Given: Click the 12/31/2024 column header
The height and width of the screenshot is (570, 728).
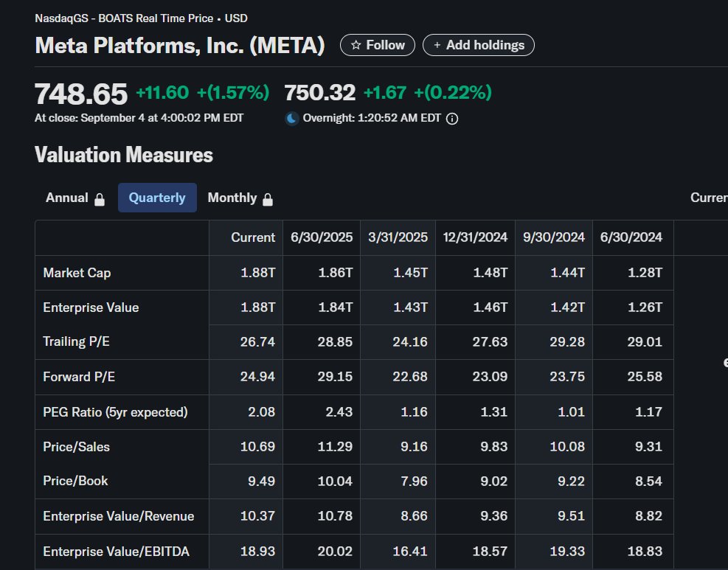Looking at the screenshot, I should click(475, 237).
